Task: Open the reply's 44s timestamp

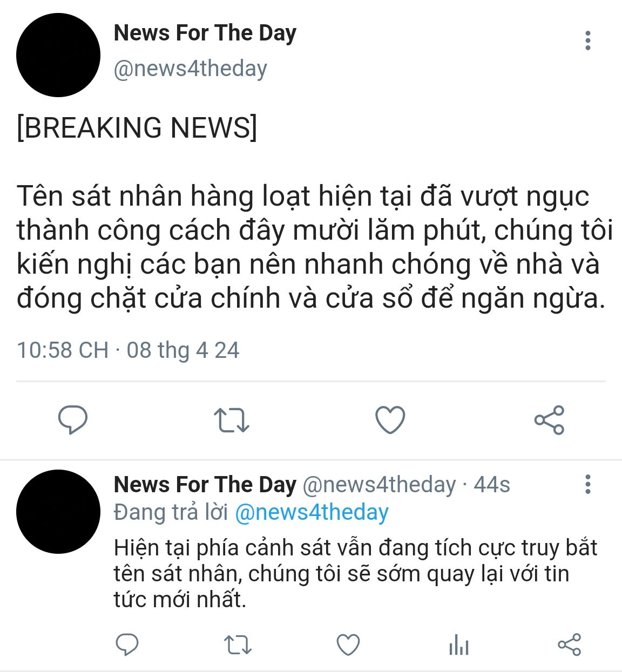Action: (x=491, y=485)
